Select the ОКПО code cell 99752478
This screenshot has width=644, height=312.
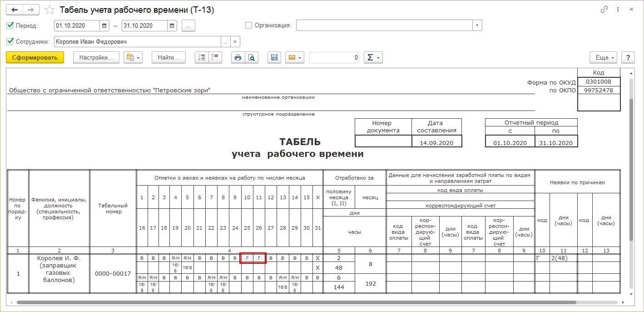click(x=599, y=90)
